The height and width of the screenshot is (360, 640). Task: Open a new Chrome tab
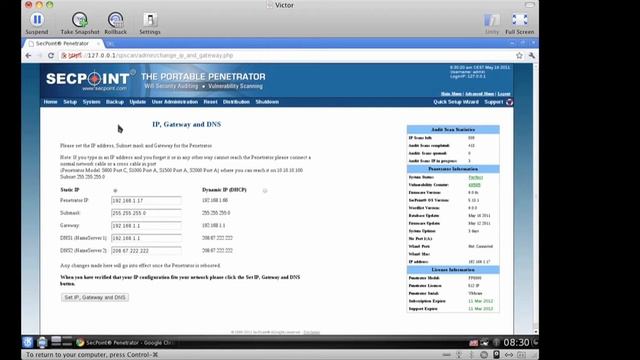point(109,43)
